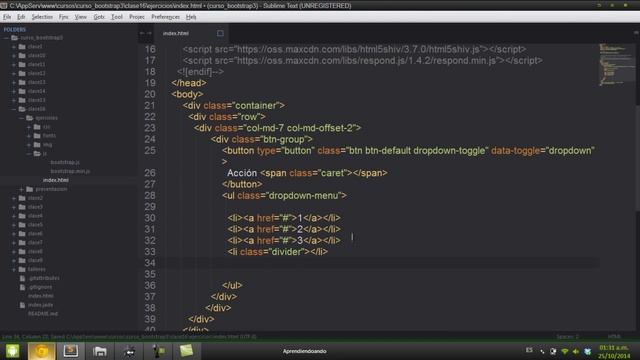Click the volume tray icon
640x360 pixels.
576,351
